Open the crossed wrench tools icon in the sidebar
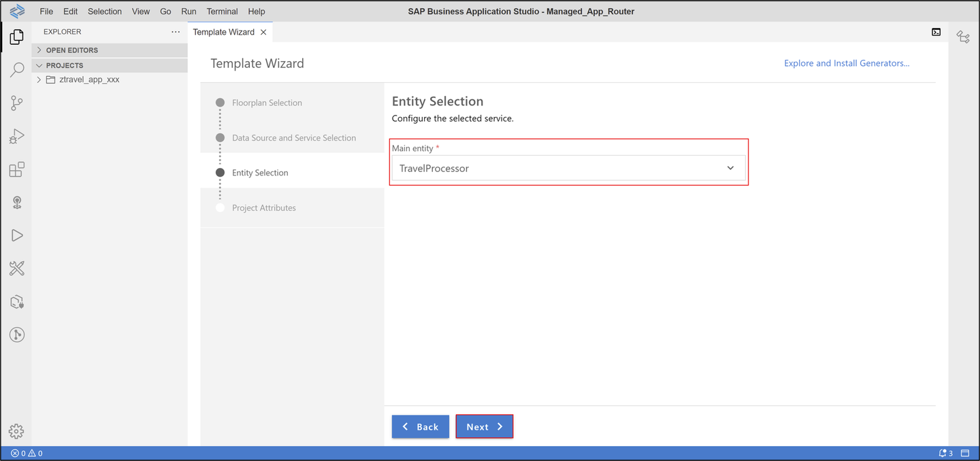The width and height of the screenshot is (980, 461). [x=17, y=269]
